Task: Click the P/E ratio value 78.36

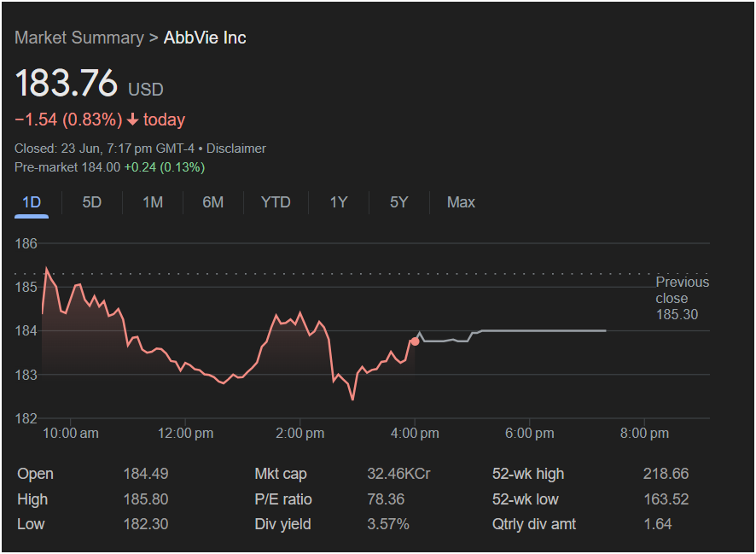Action: click(x=386, y=499)
